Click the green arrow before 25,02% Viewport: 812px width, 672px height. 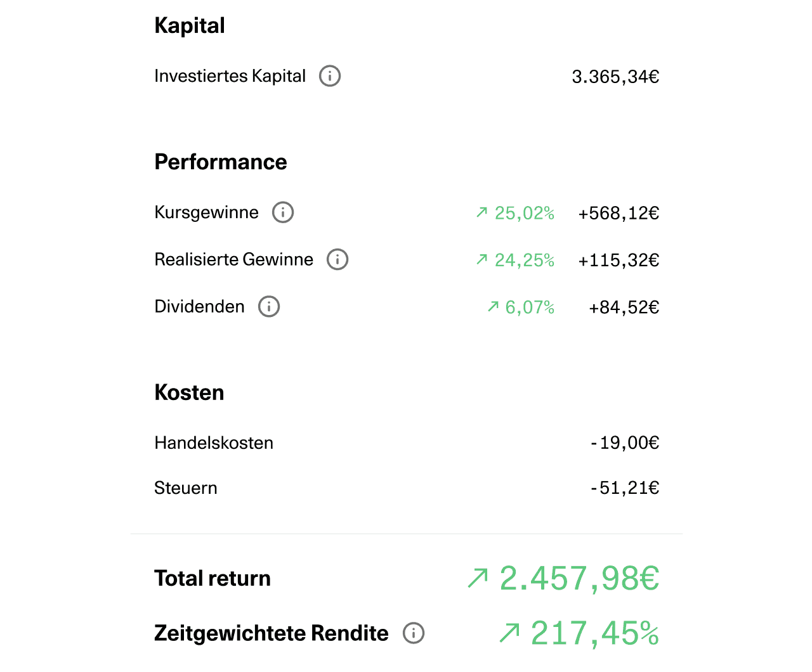tap(482, 212)
